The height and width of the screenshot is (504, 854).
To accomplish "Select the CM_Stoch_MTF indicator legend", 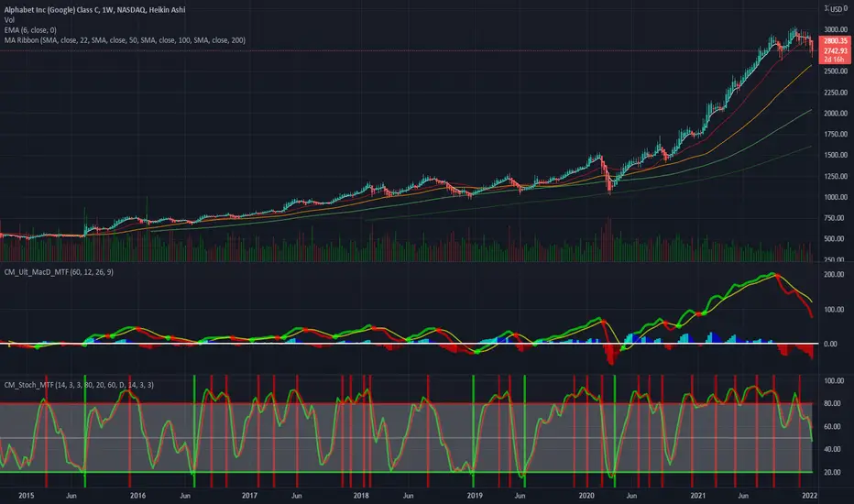I will pyautogui.click(x=79, y=385).
